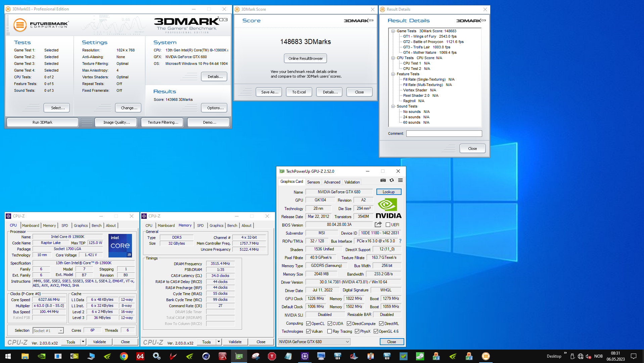This screenshot has height=363, width=644.
Task: Open Bench tab in left CPU-Z
Action: [96, 226]
